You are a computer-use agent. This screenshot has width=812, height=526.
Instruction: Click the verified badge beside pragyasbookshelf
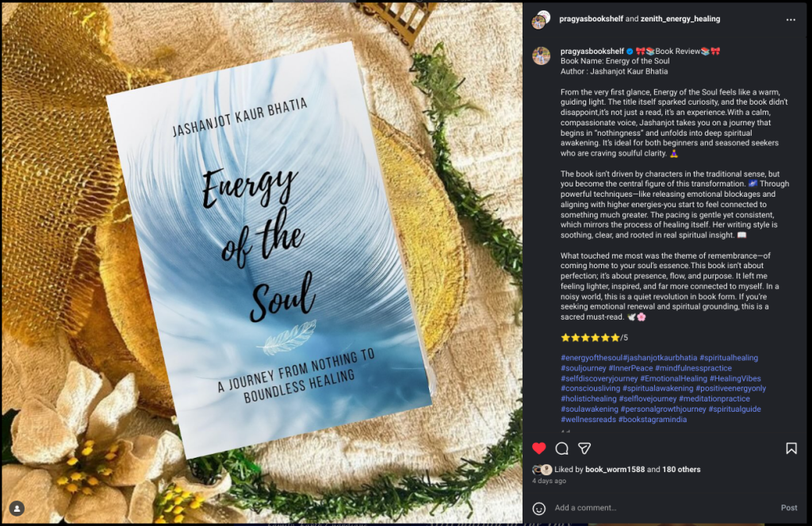click(x=630, y=52)
